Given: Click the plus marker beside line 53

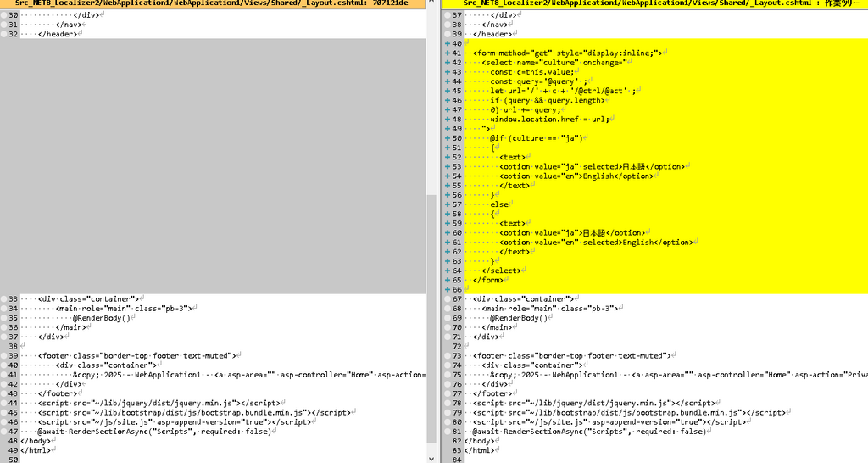Looking at the screenshot, I should pyautogui.click(x=447, y=167).
